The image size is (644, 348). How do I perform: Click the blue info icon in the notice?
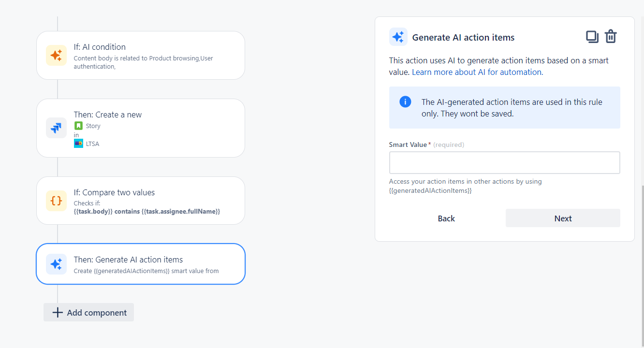[405, 101]
